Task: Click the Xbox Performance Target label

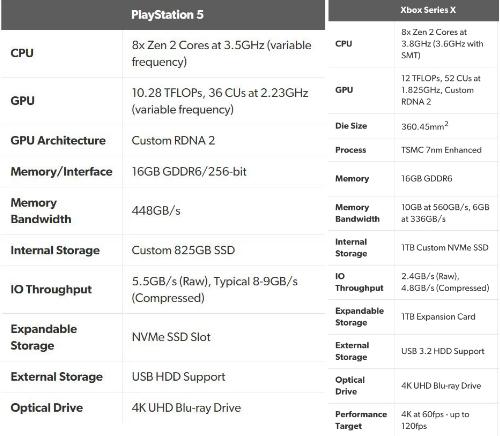Action: pos(361,420)
